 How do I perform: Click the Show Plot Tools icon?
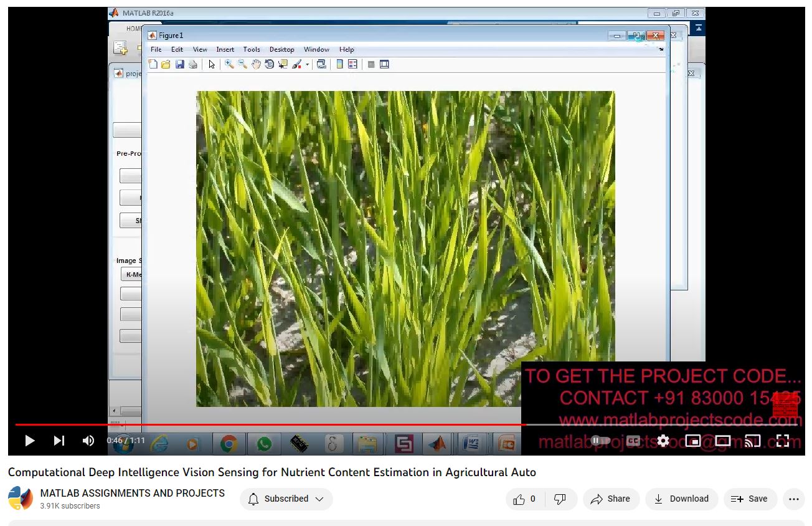384,64
